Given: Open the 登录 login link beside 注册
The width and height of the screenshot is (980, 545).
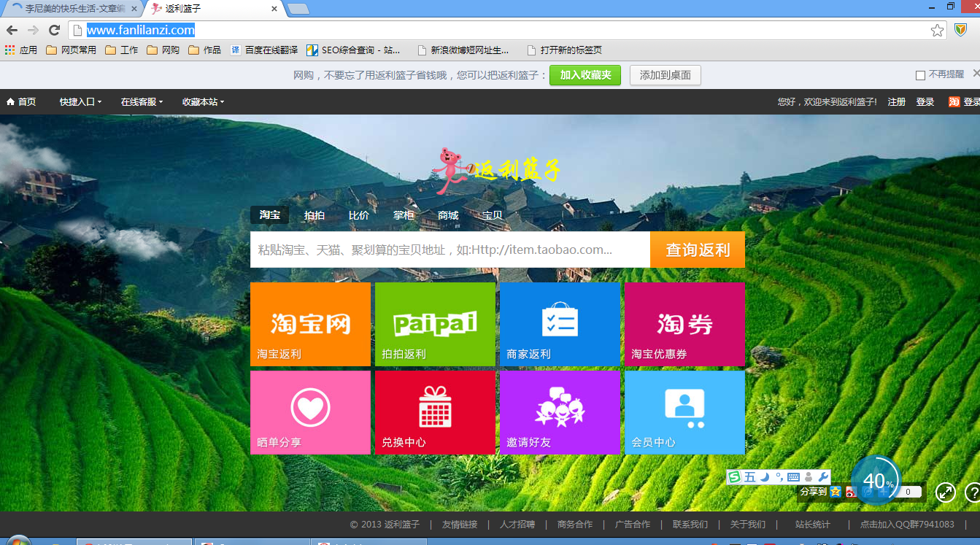Looking at the screenshot, I should 925,102.
